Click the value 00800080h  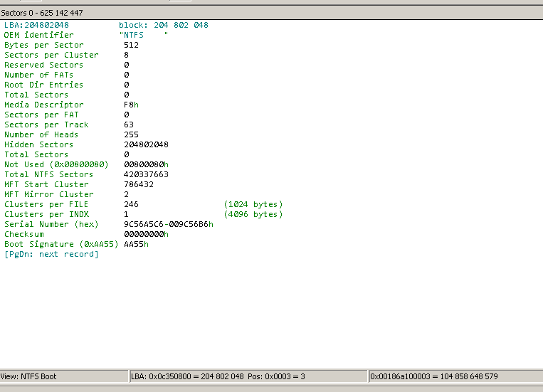pyautogui.click(x=146, y=164)
